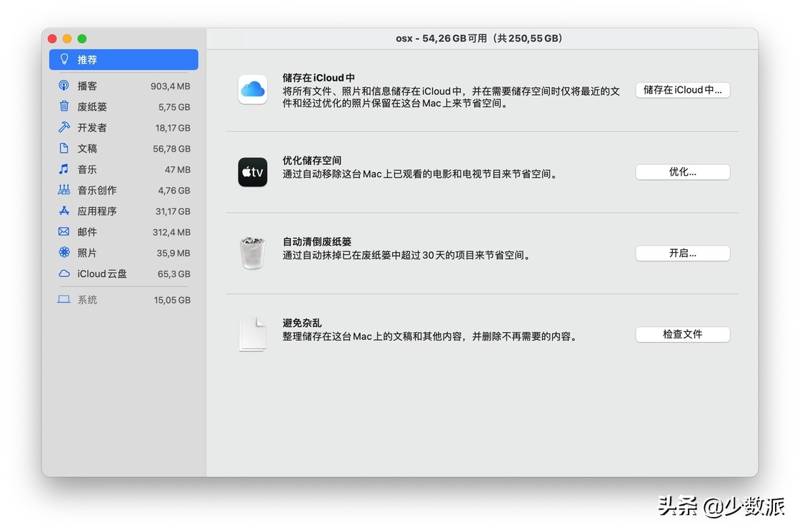Click 检查文件 to review files
Viewport: 800px width, 532px height.
click(682, 334)
